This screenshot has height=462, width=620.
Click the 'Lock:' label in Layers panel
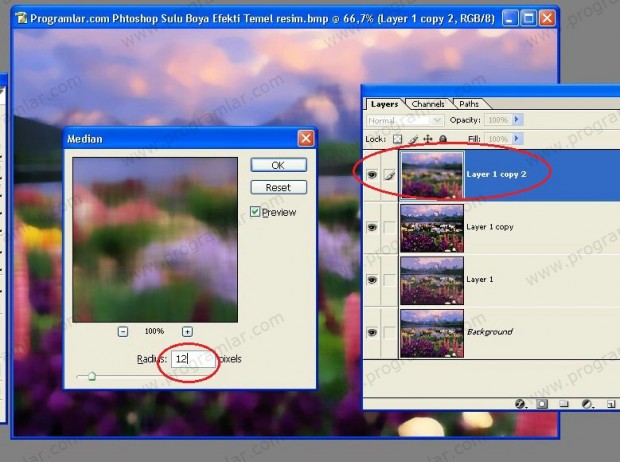[376, 139]
